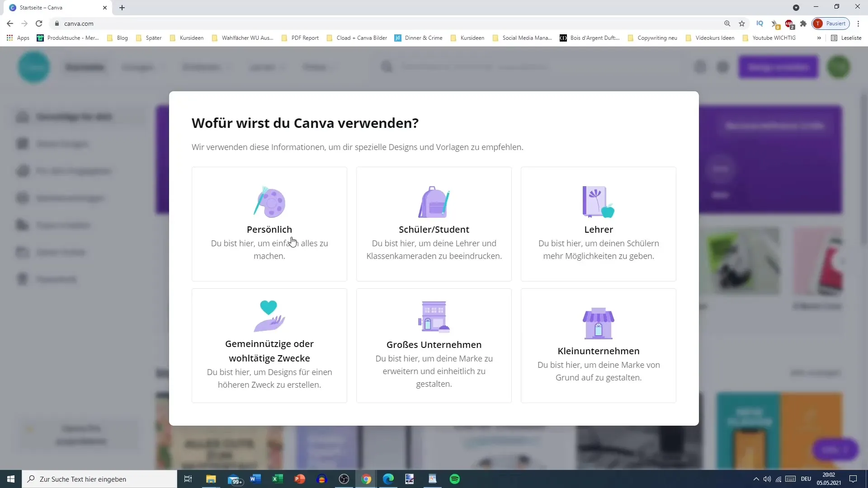
Task: Open the Youtube WICHTIG bookmark folder
Action: click(769, 38)
